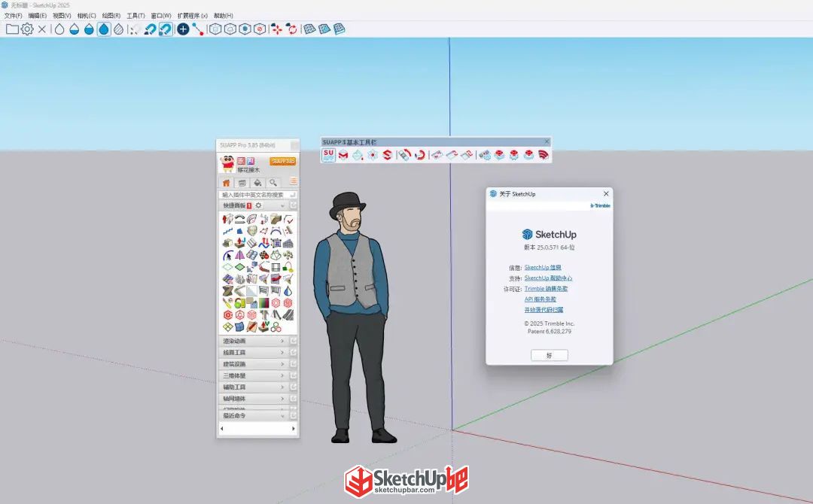
Task: Open the SketchUp 帮助中心 link
Action: tap(549, 278)
